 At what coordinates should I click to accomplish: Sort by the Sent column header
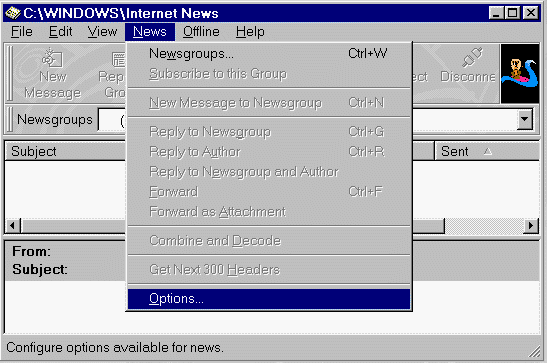(487, 151)
